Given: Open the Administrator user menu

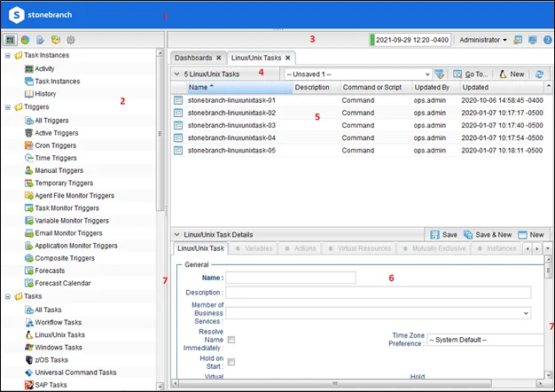Looking at the screenshot, I should pyautogui.click(x=483, y=40).
